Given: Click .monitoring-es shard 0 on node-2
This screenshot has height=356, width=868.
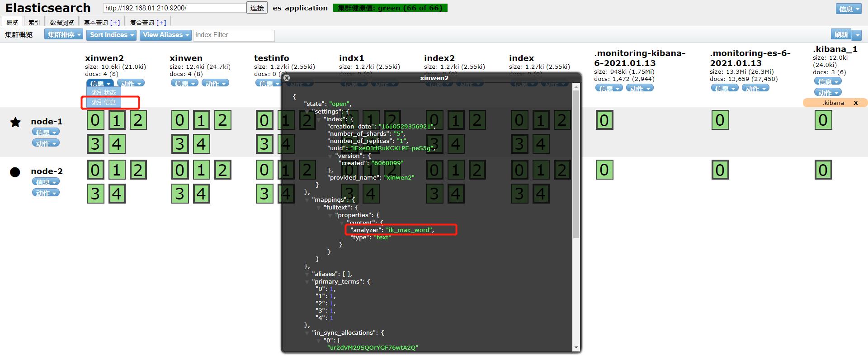Looking at the screenshot, I should [720, 170].
